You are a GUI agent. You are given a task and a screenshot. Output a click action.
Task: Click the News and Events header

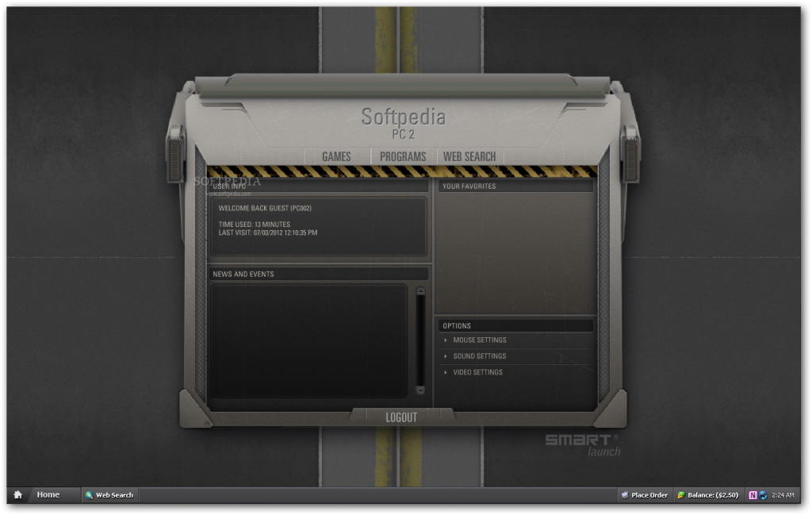click(319, 274)
